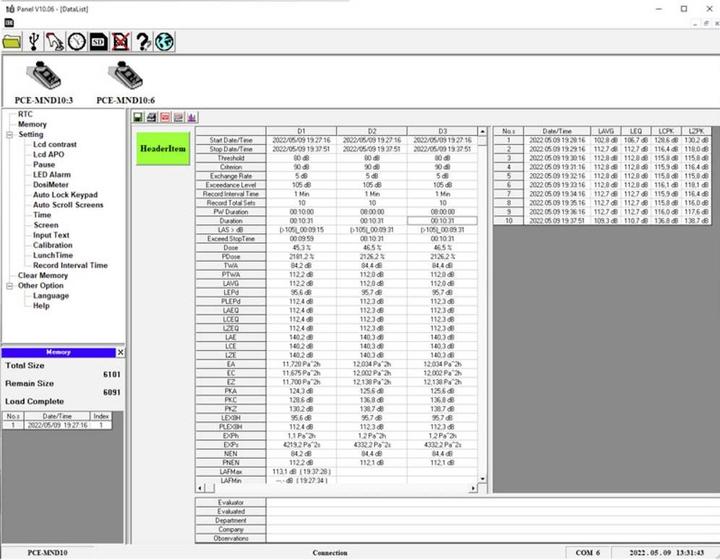This screenshot has width=720, height=560.
Task: Click the green HeaderItem button
Action: point(163,149)
